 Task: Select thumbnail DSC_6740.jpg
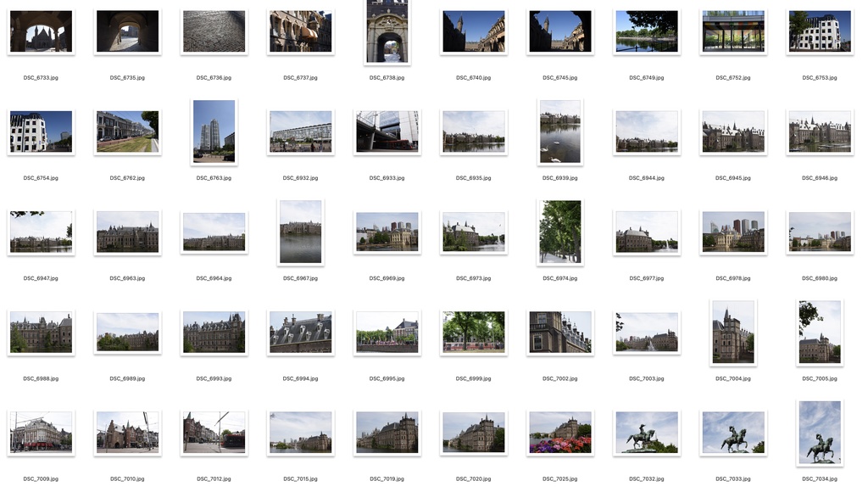point(474,31)
